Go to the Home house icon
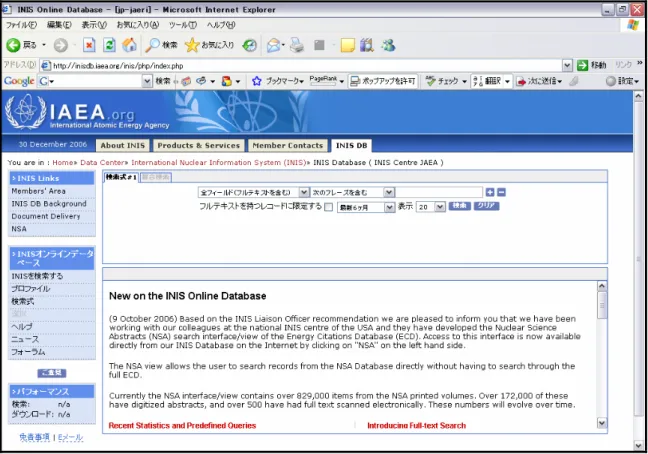The height and width of the screenshot is (454, 648). pos(129,45)
